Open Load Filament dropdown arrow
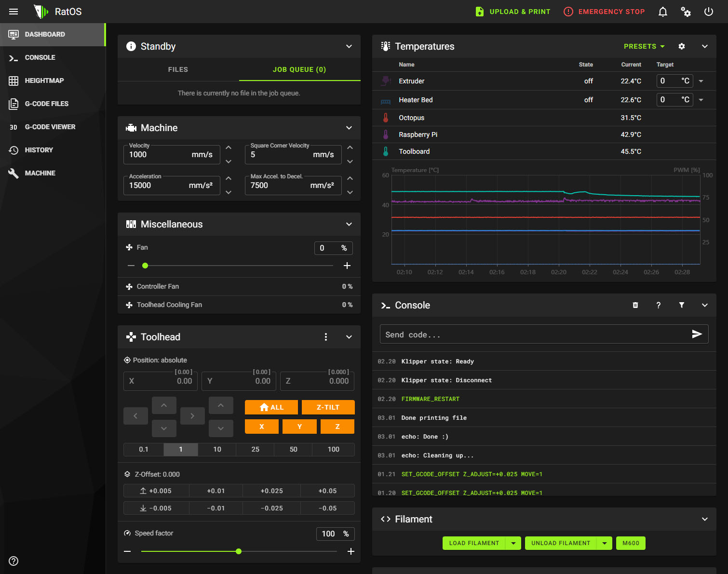This screenshot has width=728, height=574. coord(513,543)
